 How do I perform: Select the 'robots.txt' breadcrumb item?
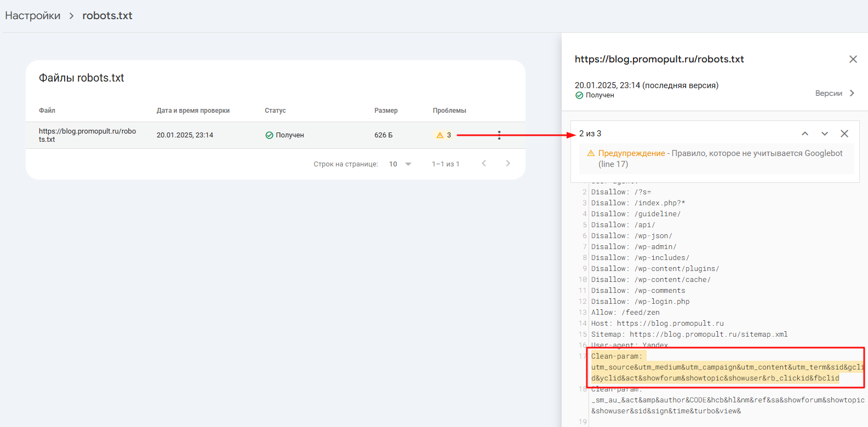[107, 15]
